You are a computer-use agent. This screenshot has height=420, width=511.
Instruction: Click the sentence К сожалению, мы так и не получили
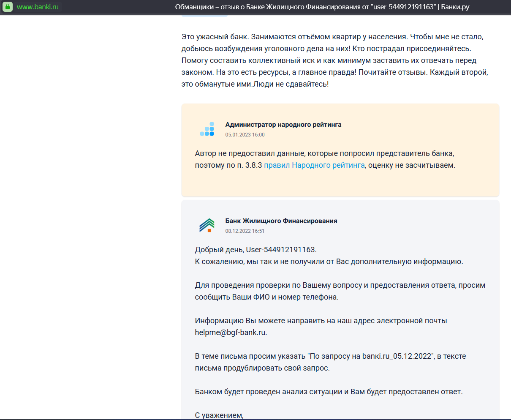329,262
